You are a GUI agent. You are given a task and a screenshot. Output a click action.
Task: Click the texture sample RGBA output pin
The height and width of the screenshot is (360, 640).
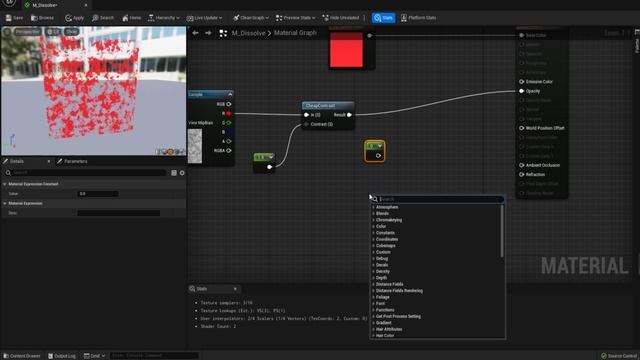pos(229,151)
